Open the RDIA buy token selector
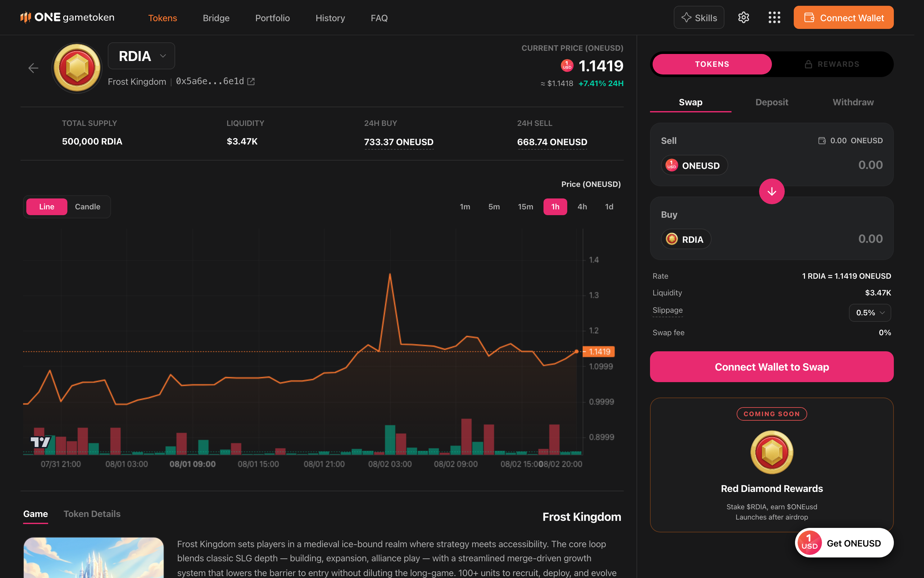The width and height of the screenshot is (924, 578). 686,239
